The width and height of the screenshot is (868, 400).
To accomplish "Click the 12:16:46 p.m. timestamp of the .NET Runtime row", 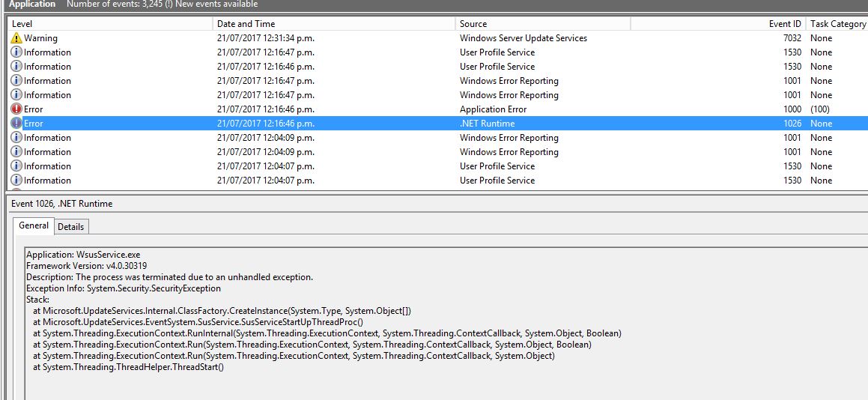I will click(x=266, y=124).
